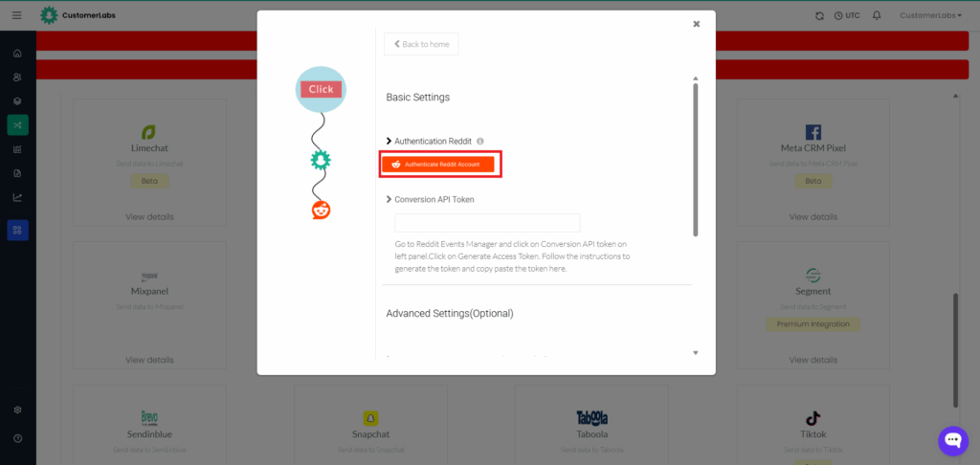Viewport: 980px width, 465px height.
Task: Close the modal dialog
Action: pyautogui.click(x=697, y=24)
